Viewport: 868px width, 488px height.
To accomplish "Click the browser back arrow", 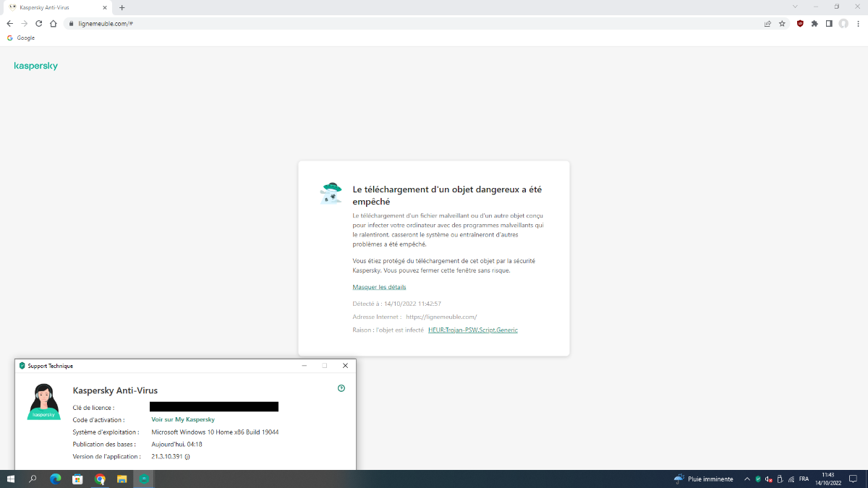I will (x=9, y=23).
